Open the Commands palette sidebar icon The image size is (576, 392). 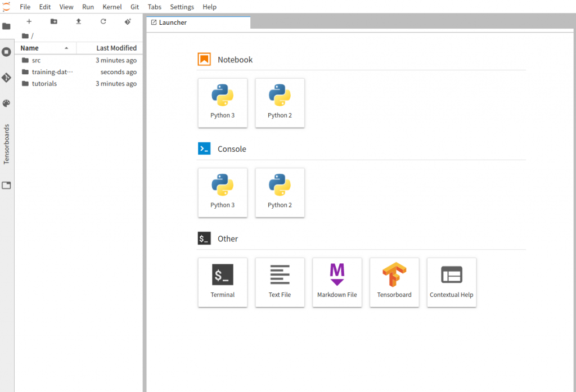tap(6, 103)
